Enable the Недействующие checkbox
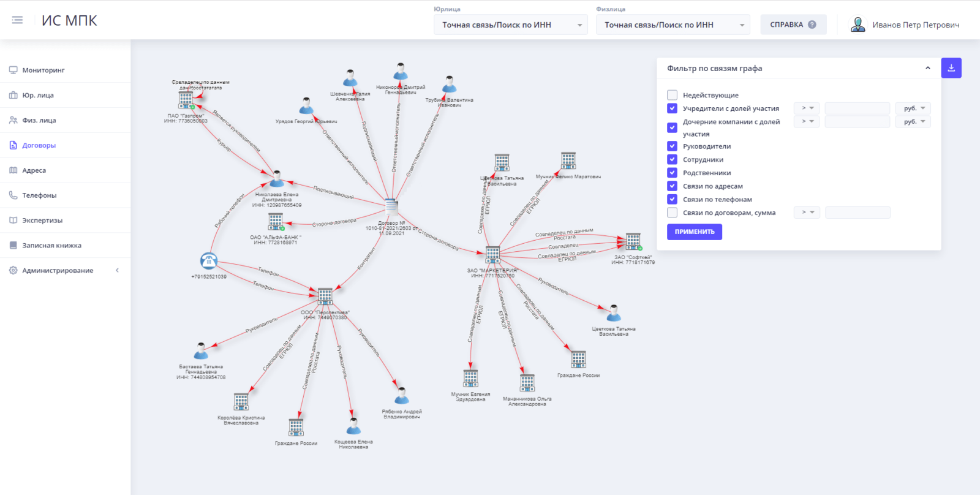980x495 pixels. click(672, 95)
